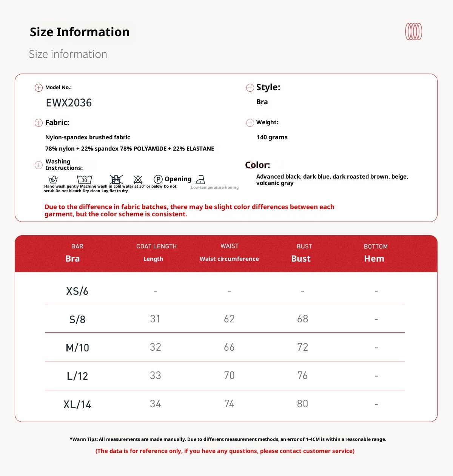Click the Hem column header
Screen dimensions: 453x476
pos(374,259)
